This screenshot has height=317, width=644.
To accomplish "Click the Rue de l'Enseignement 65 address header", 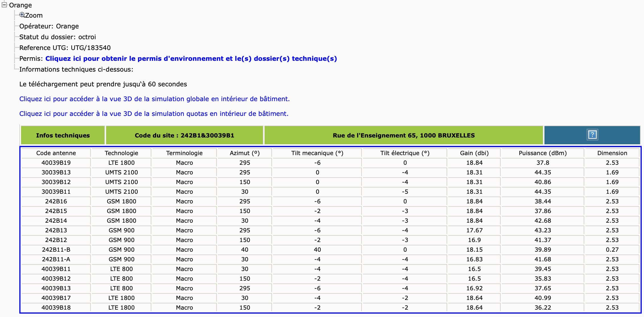I will tap(404, 135).
